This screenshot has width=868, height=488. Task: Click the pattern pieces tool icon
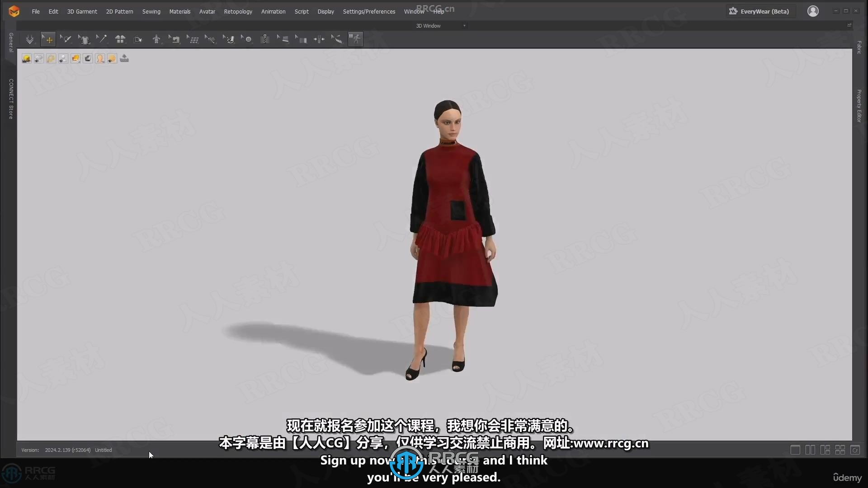[301, 39]
